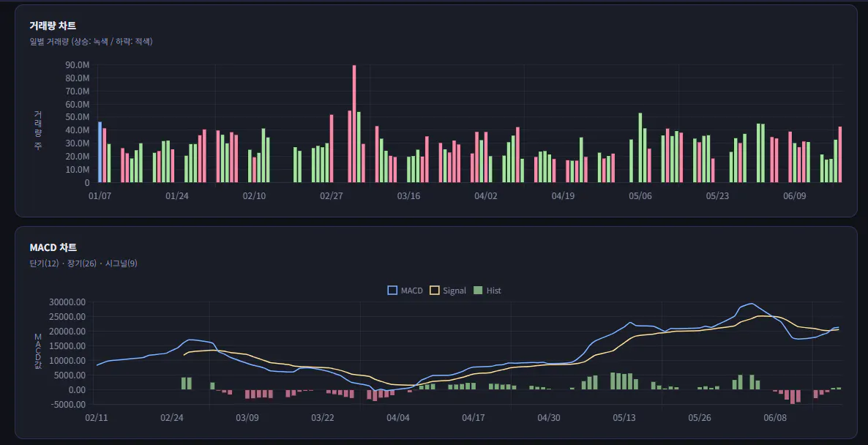Click the tallest red volume bar near 90.0M
This screenshot has height=445, width=868.
click(354, 124)
